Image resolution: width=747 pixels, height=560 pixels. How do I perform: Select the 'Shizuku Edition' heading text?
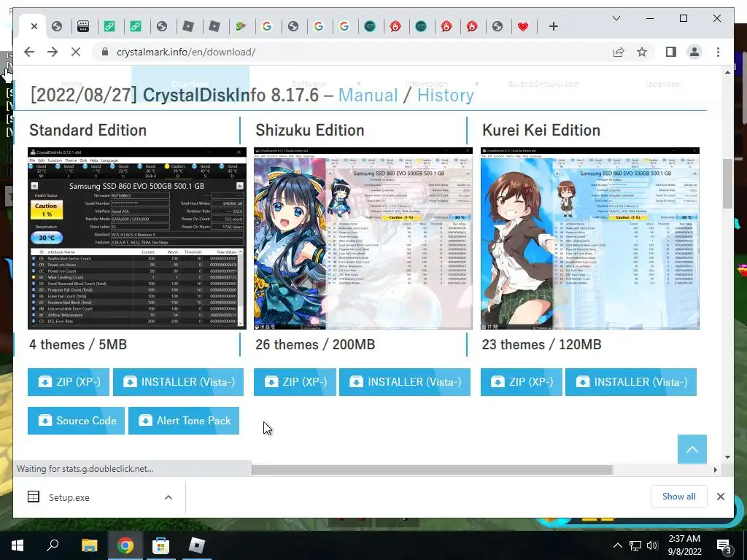pyautogui.click(x=309, y=130)
